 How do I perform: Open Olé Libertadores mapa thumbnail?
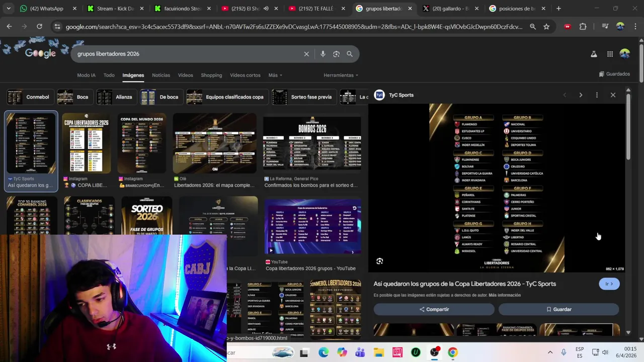214,143
